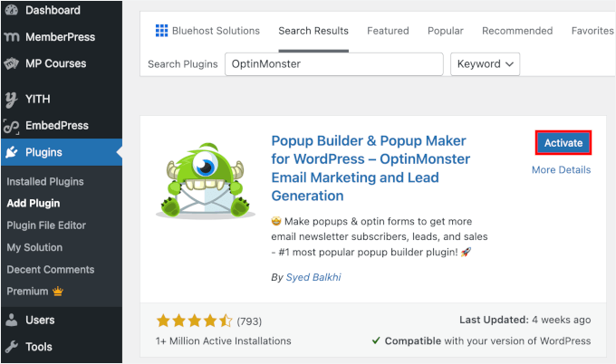Click the Plugins plug icon
This screenshot has height=364, width=616.
pyautogui.click(x=12, y=153)
